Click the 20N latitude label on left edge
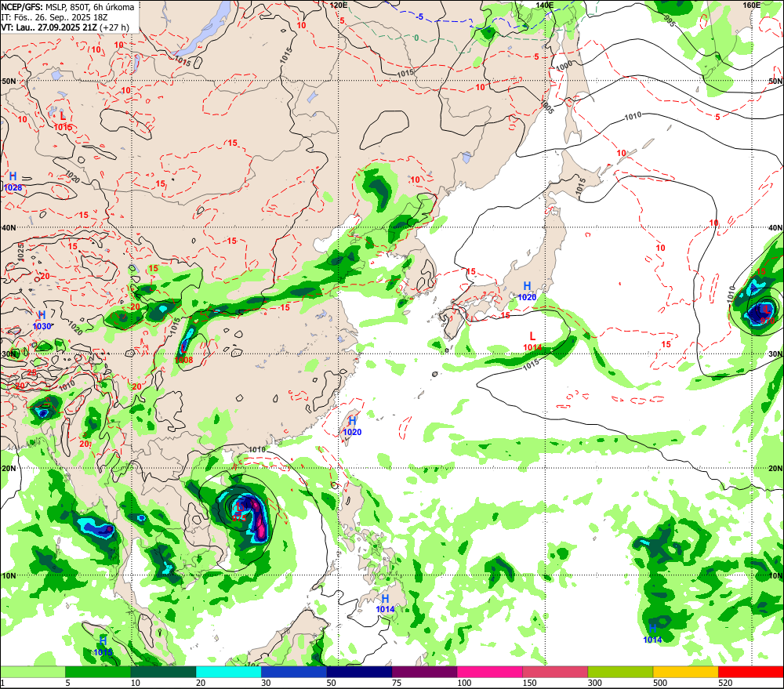The width and height of the screenshot is (784, 689). point(9,469)
